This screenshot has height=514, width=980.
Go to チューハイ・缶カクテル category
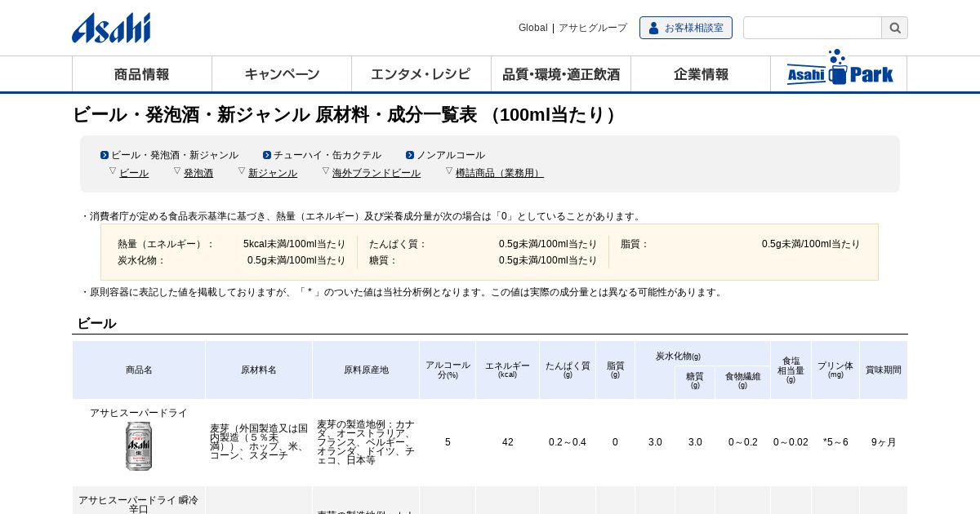point(327,155)
